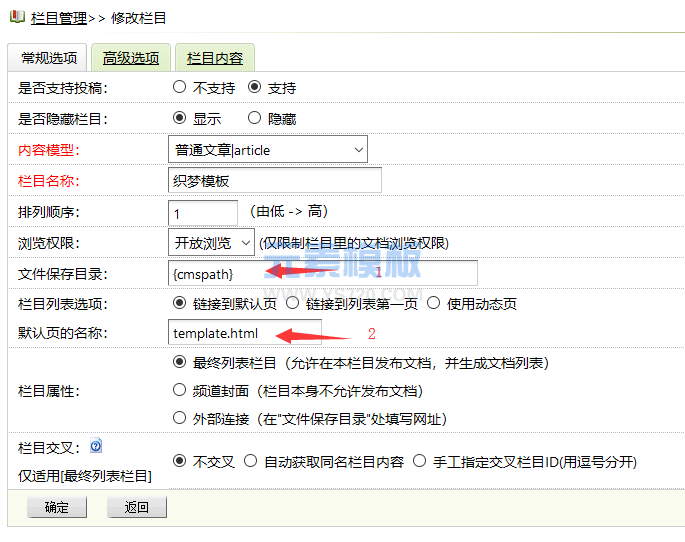Viewport: 685px width, 542px height.
Task: Select 自动获取同名栏目内容 option
Action: 250,461
